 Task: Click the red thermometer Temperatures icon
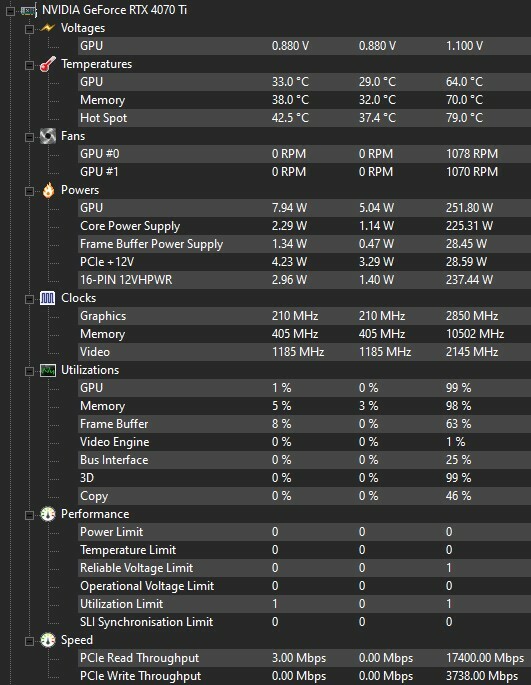point(48,64)
